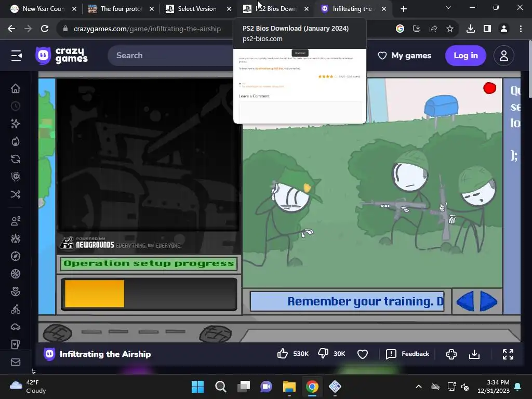Open 2 Player games icon
The image size is (532, 399).
coord(15,221)
